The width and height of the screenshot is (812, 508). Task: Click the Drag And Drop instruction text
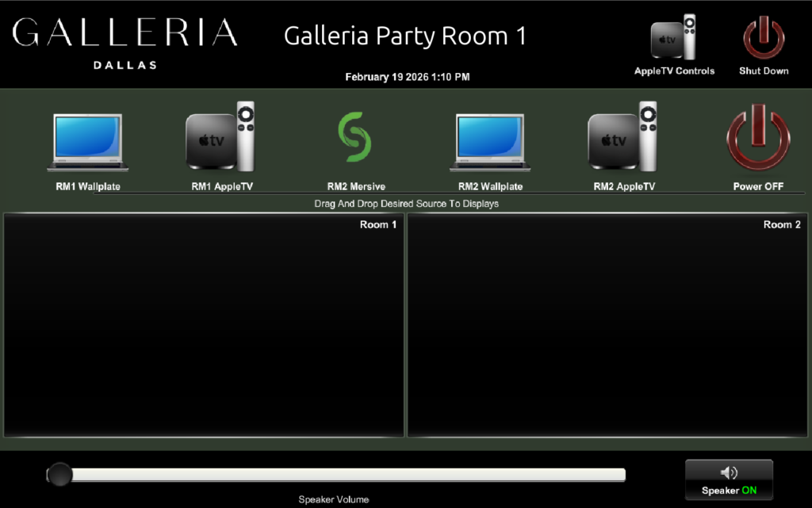(x=406, y=204)
